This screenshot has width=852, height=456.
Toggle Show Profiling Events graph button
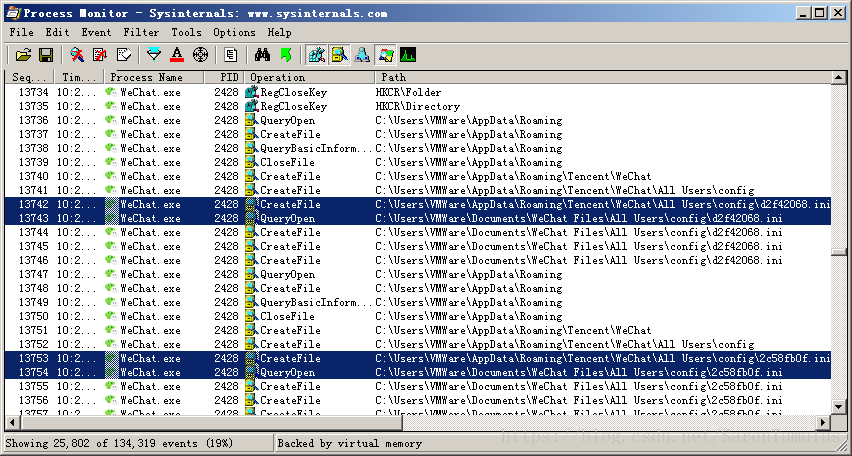(408, 55)
